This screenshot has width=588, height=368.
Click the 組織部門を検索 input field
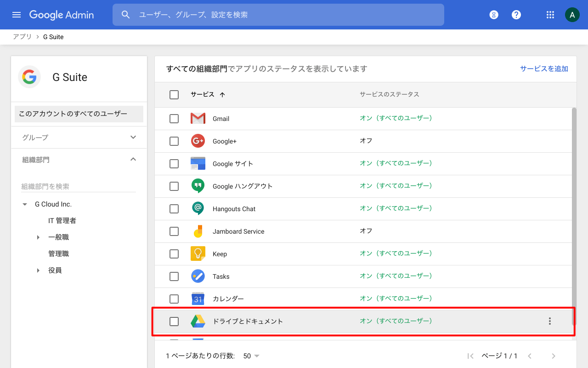(x=79, y=186)
